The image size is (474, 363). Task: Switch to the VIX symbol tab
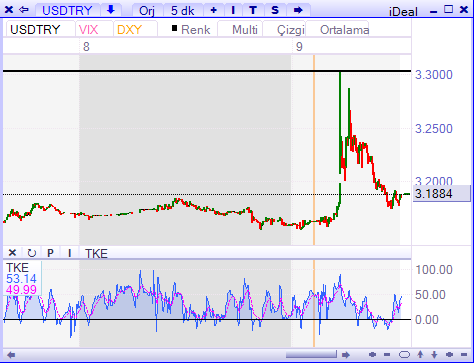coord(89,30)
